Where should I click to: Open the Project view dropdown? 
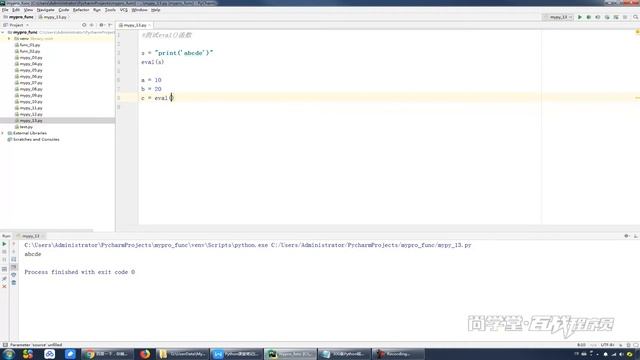click(16, 25)
